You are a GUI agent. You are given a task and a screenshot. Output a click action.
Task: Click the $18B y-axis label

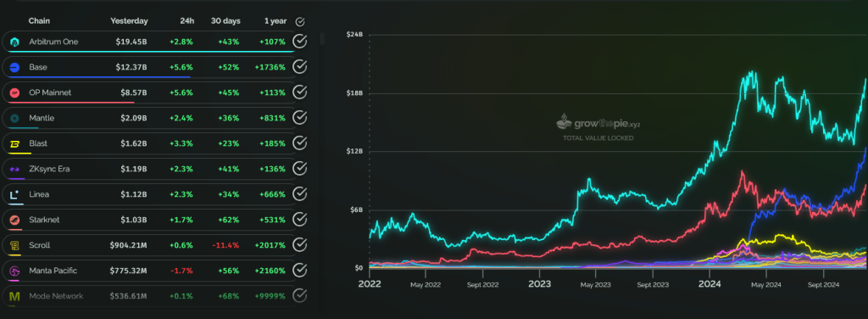[355, 93]
